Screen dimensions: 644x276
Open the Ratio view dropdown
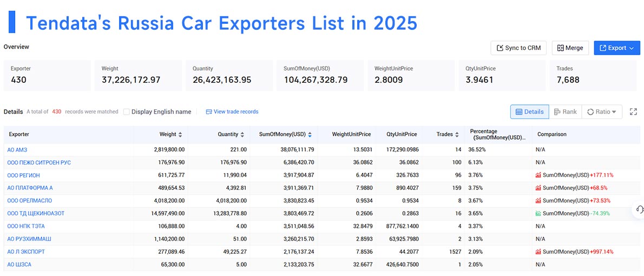[x=602, y=111]
